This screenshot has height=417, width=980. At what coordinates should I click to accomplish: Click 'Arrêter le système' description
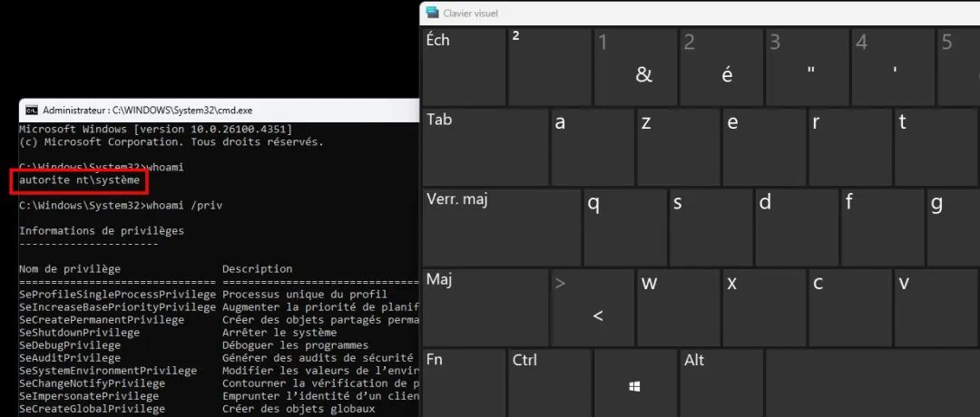point(279,333)
